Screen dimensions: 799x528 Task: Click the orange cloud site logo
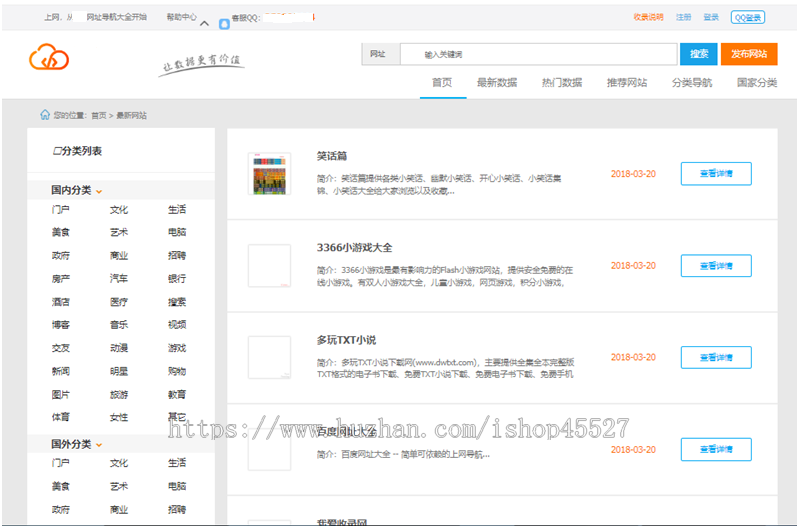49,57
